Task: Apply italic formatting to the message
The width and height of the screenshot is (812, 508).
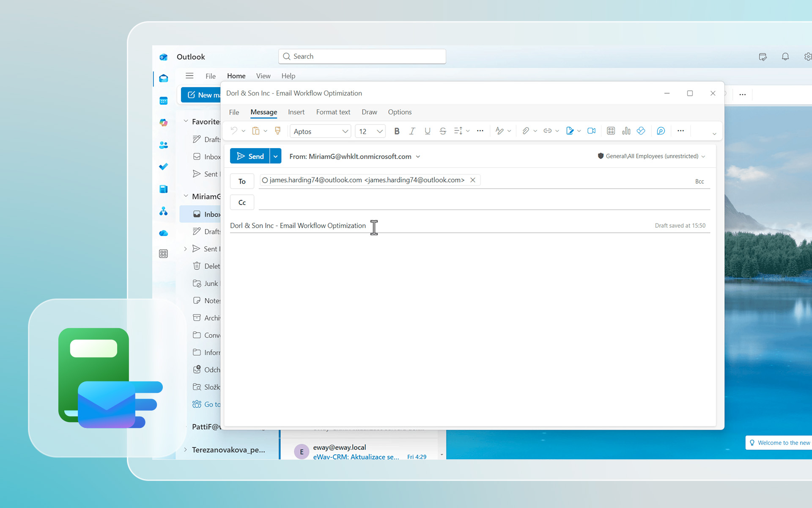Action: (412, 131)
